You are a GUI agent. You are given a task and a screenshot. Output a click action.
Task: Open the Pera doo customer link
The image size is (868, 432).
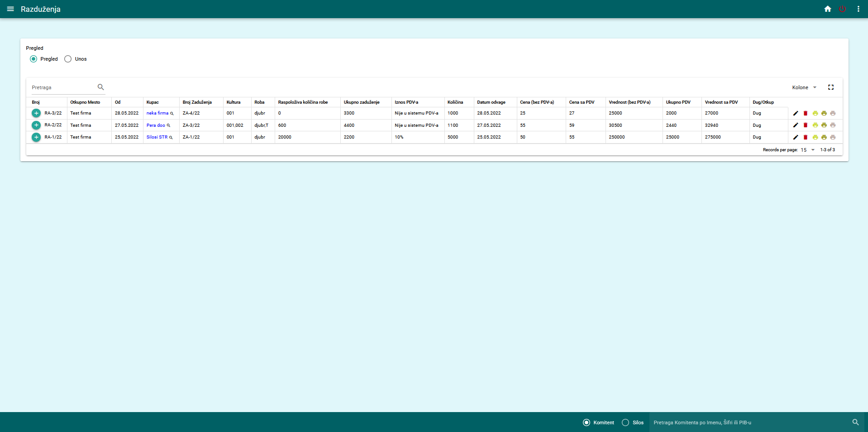point(157,125)
